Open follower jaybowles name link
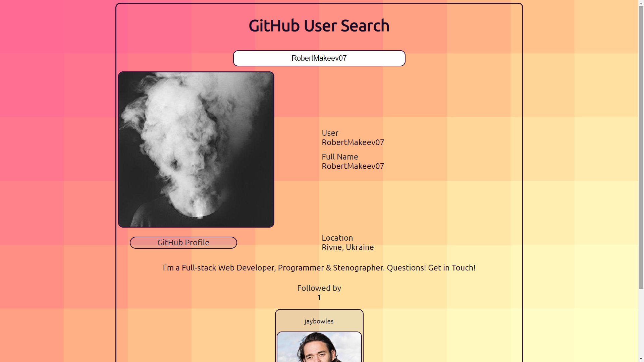Image resolution: width=644 pixels, height=362 pixels. 319,321
